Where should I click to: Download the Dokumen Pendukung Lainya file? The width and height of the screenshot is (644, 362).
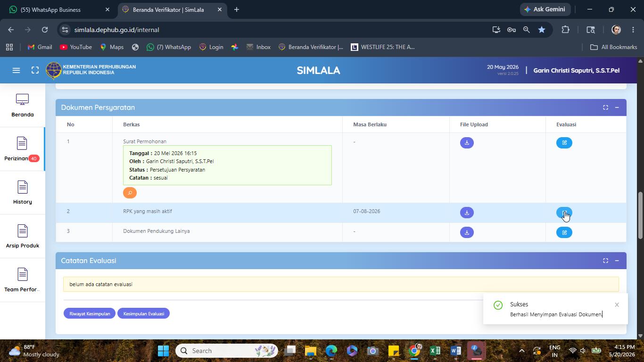(467, 232)
